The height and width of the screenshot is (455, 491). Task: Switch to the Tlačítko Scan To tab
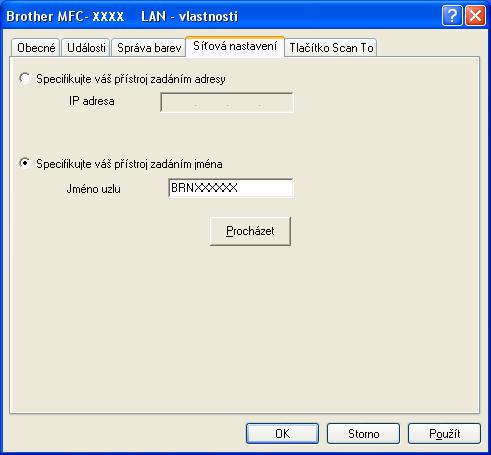point(331,48)
